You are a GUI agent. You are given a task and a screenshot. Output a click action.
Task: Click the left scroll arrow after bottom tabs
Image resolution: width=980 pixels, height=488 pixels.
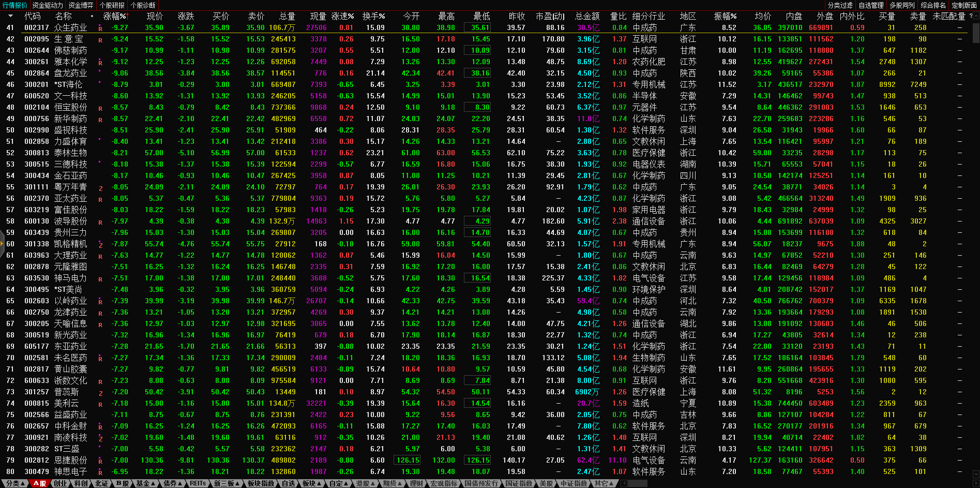(624, 483)
